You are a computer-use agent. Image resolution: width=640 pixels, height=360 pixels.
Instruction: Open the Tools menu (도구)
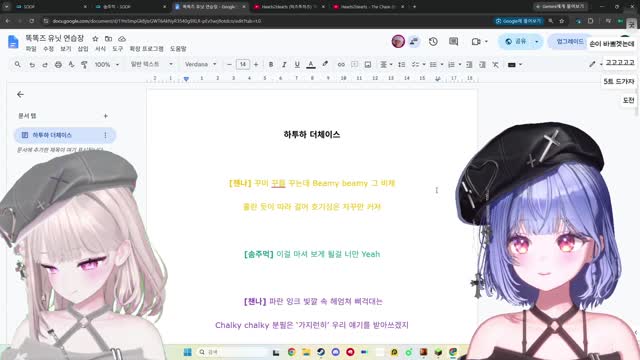click(x=117, y=49)
